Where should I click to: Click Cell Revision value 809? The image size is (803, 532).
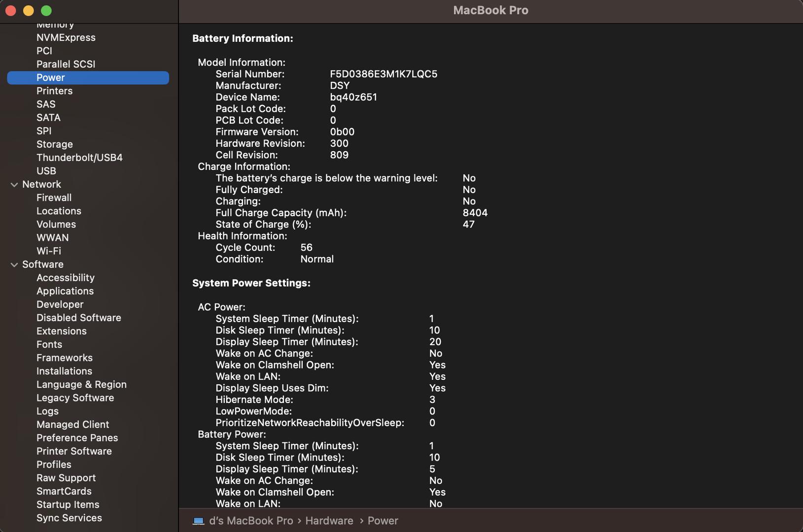[339, 155]
